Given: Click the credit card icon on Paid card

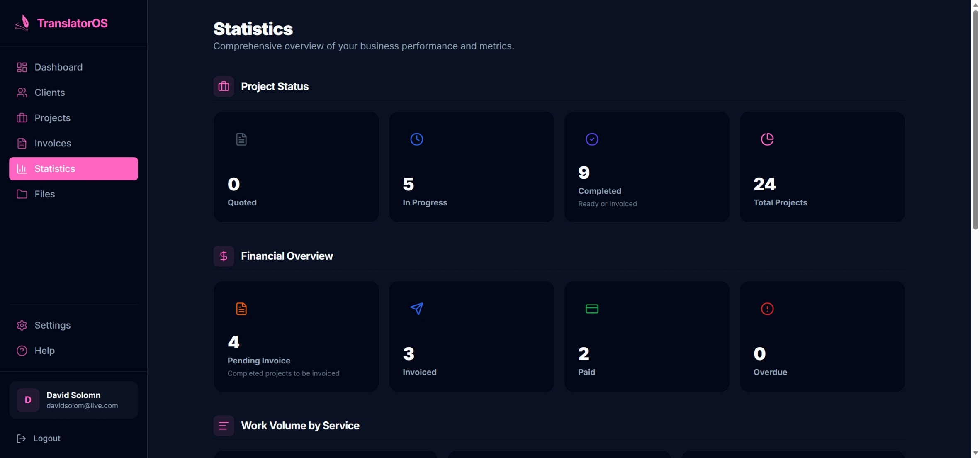Looking at the screenshot, I should click(592, 309).
